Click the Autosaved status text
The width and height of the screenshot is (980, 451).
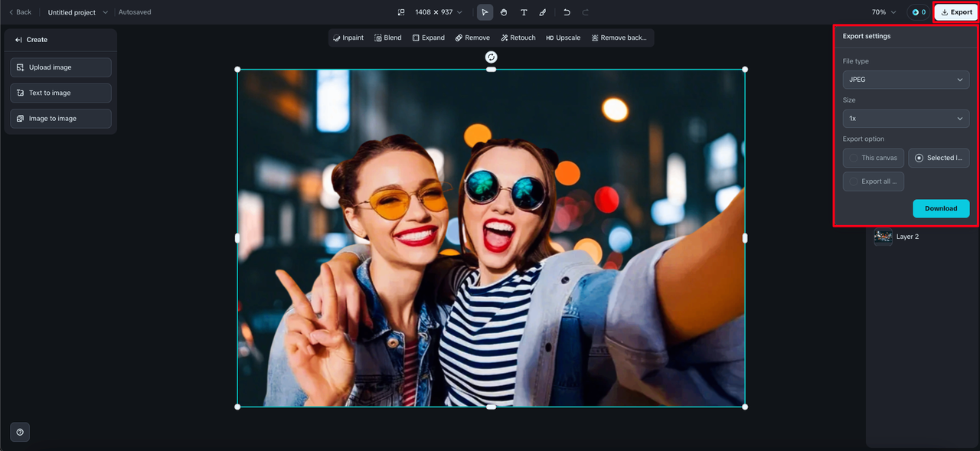pyautogui.click(x=135, y=12)
